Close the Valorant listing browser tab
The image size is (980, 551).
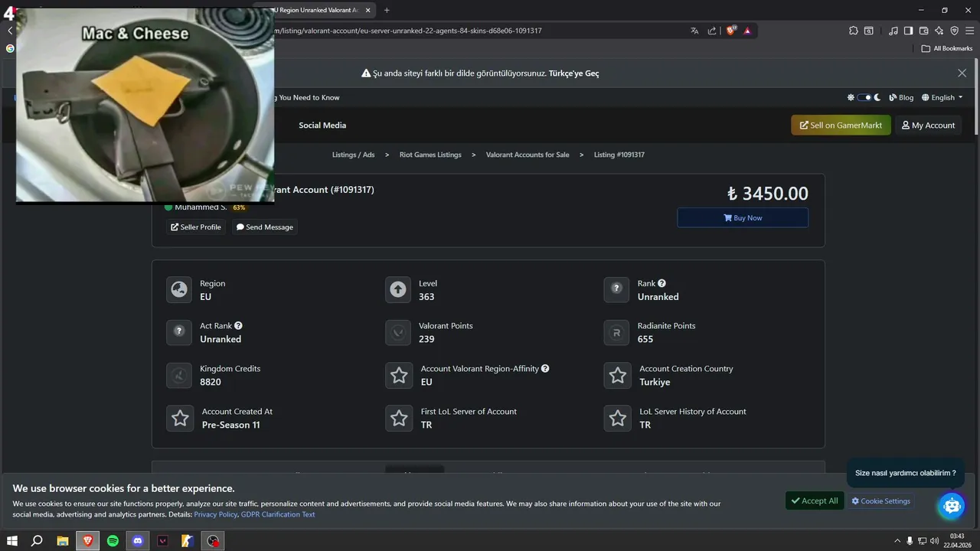coord(368,10)
